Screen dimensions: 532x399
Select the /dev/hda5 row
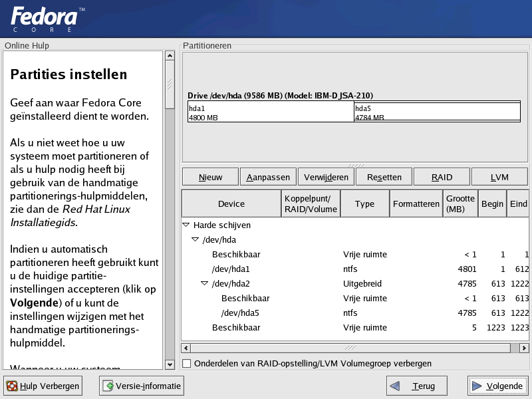pos(355,313)
